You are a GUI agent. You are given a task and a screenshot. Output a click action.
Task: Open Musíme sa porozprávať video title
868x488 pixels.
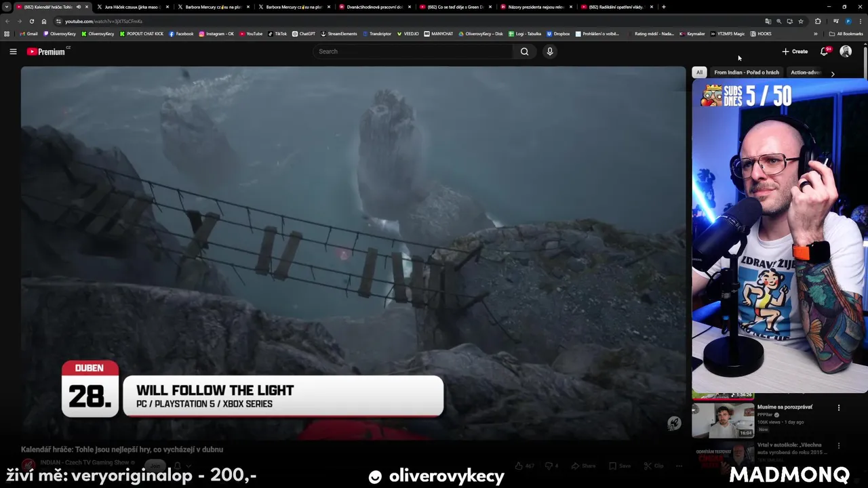click(x=785, y=407)
